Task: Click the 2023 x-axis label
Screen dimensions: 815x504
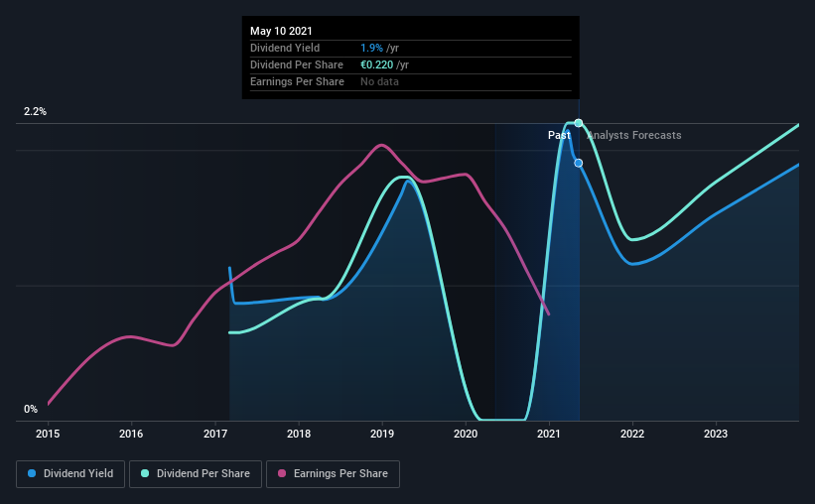Action: [716, 434]
